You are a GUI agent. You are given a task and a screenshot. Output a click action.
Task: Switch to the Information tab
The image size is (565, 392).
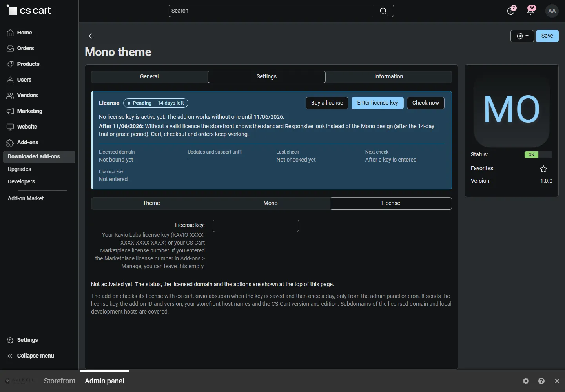click(x=388, y=77)
